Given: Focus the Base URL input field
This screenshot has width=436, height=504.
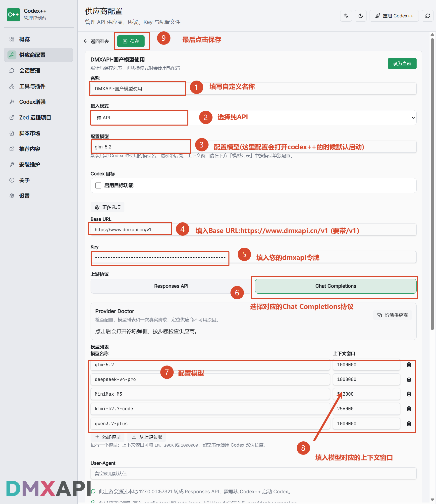Looking at the screenshot, I should pyautogui.click(x=253, y=229).
